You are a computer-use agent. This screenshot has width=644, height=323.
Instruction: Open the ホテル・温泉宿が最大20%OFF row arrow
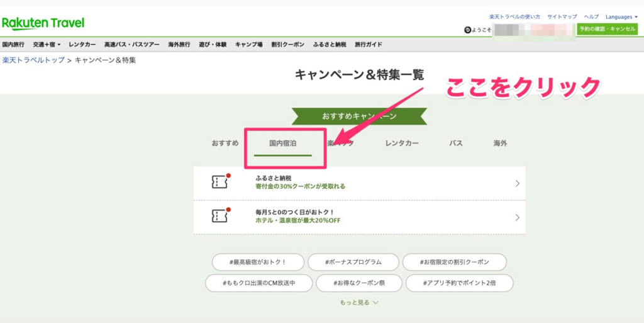pyautogui.click(x=517, y=218)
